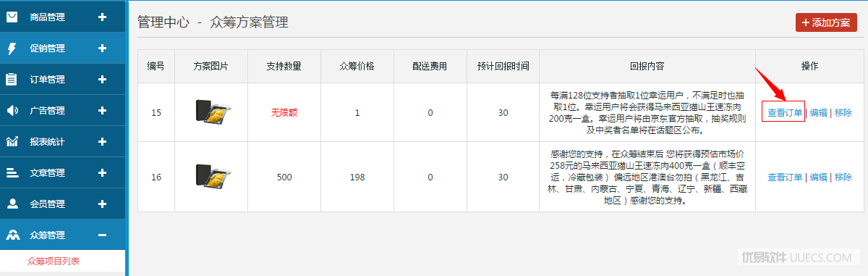The image size is (868, 276).
Task: Click 编辑 for plan 16
Action: [818, 177]
